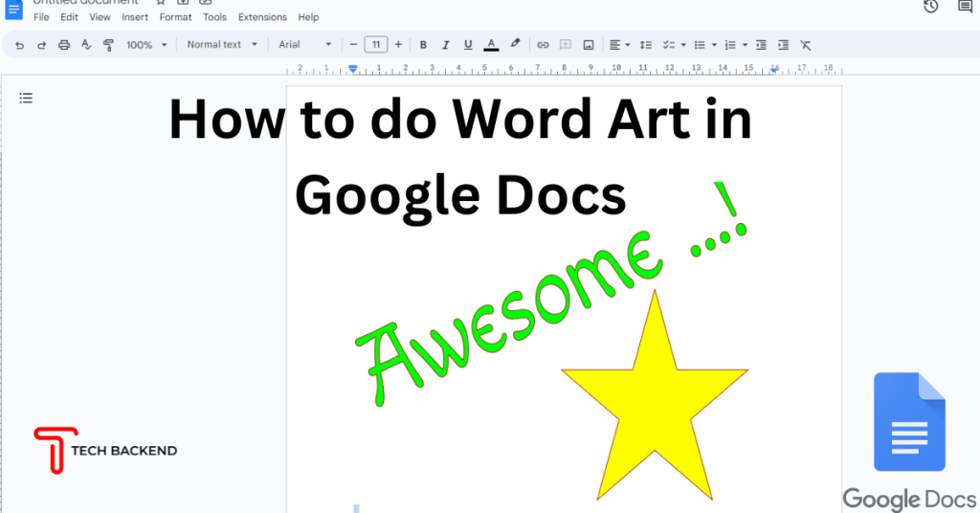
Task: Expand checklist options dropdown arrow
Action: click(x=683, y=45)
